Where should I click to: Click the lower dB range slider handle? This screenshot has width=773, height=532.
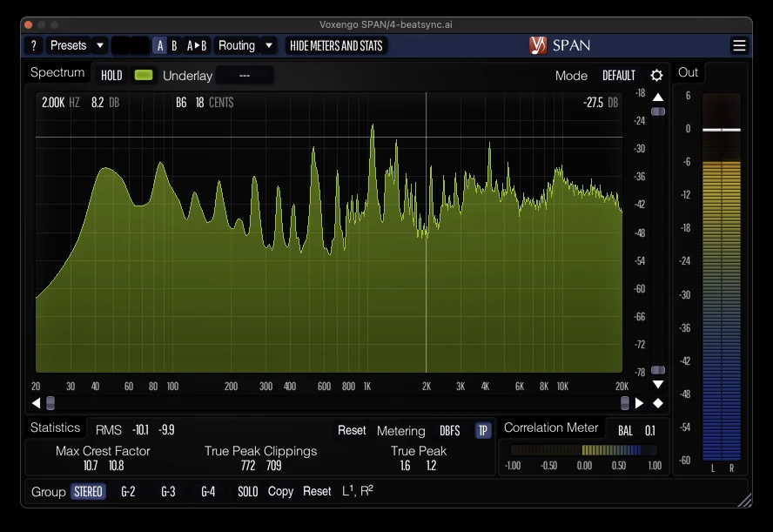click(658, 370)
